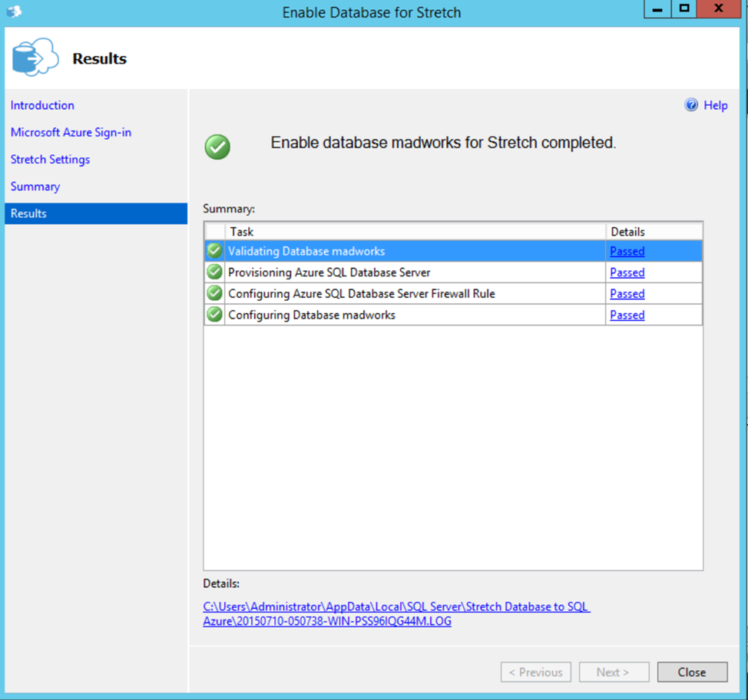
Task: Select the Provisioning Azure SQL Database Server row
Action: [453, 272]
